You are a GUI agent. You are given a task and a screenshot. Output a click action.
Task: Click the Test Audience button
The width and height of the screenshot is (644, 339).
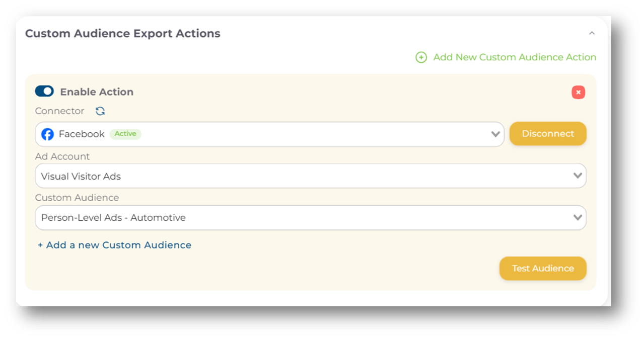[x=542, y=269]
